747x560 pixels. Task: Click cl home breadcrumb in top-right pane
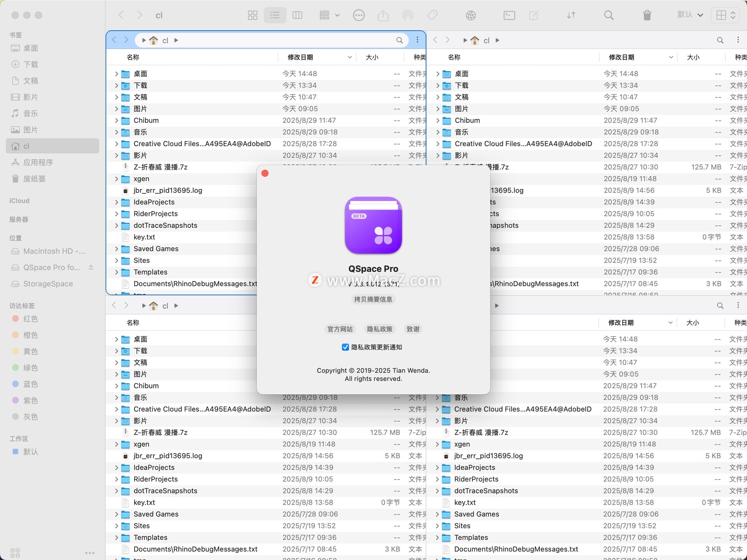pyautogui.click(x=480, y=40)
